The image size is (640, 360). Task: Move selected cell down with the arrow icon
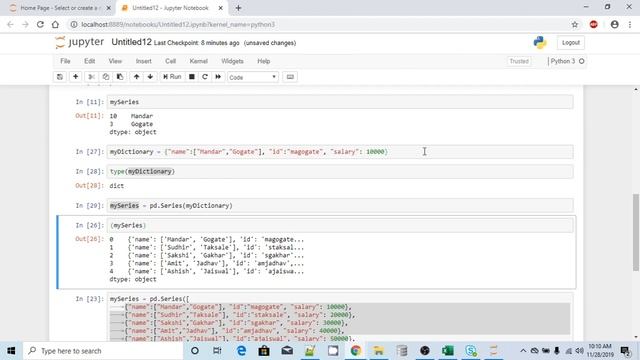(150, 77)
